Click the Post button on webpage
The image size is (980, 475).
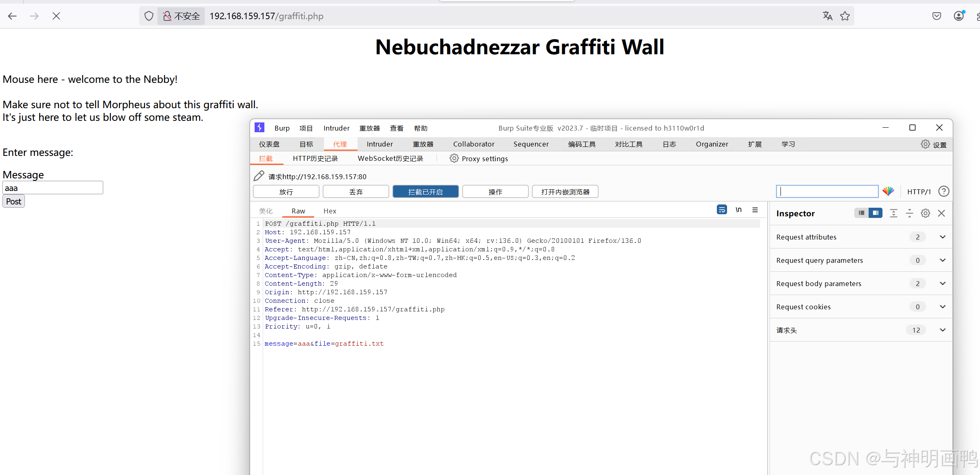[13, 201]
